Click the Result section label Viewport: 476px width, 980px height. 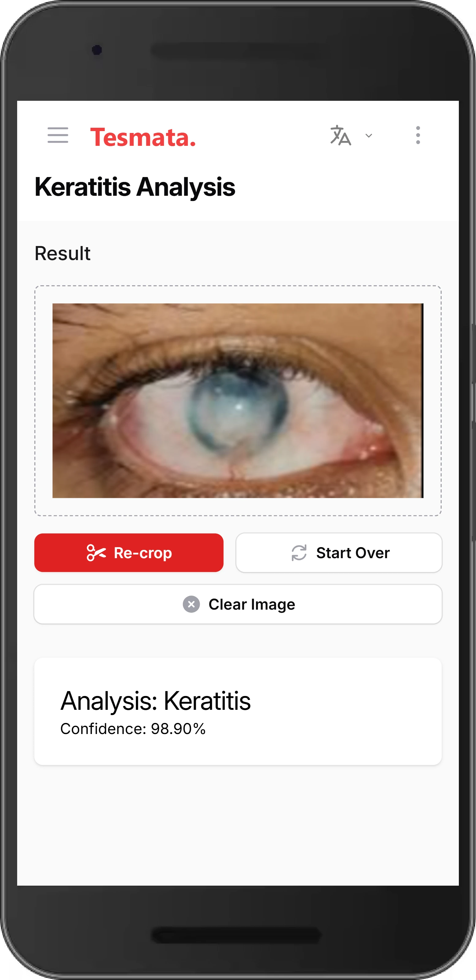click(x=63, y=253)
